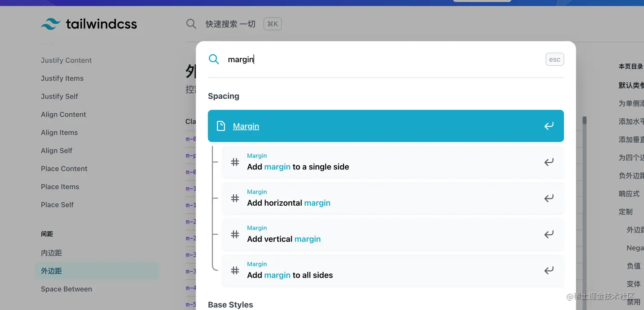644x310 pixels.
Task: Click 快速搜索 一切 search placeholder
Action: 230,24
